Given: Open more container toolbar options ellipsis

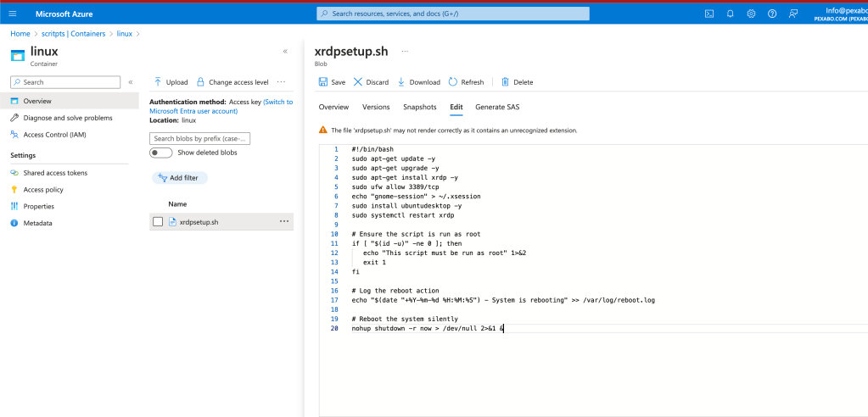Looking at the screenshot, I should [x=281, y=82].
